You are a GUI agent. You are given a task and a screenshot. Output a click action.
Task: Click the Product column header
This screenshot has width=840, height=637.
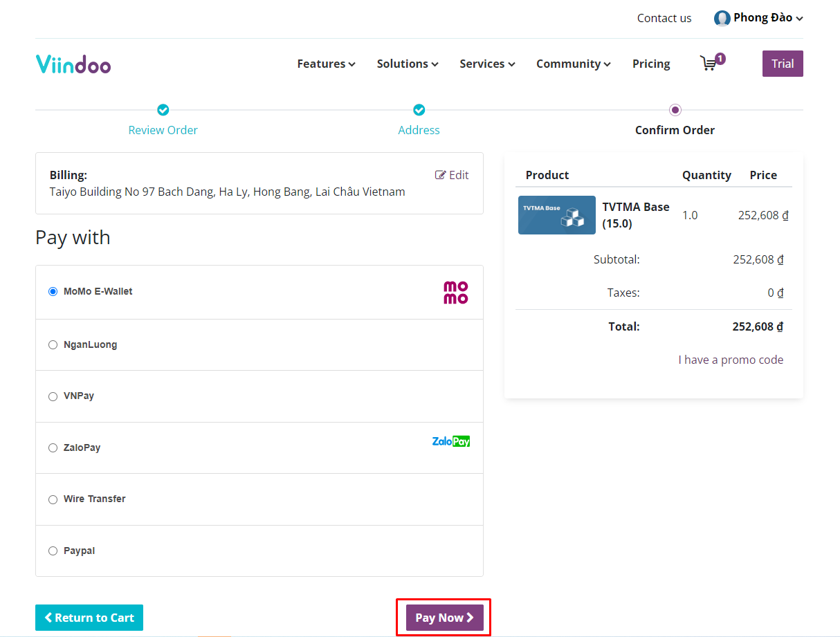pos(547,175)
